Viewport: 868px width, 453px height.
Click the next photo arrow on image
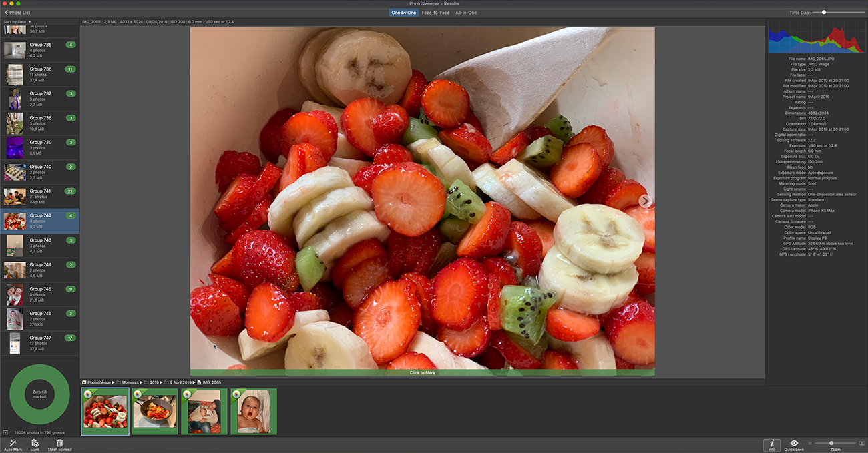(x=644, y=201)
